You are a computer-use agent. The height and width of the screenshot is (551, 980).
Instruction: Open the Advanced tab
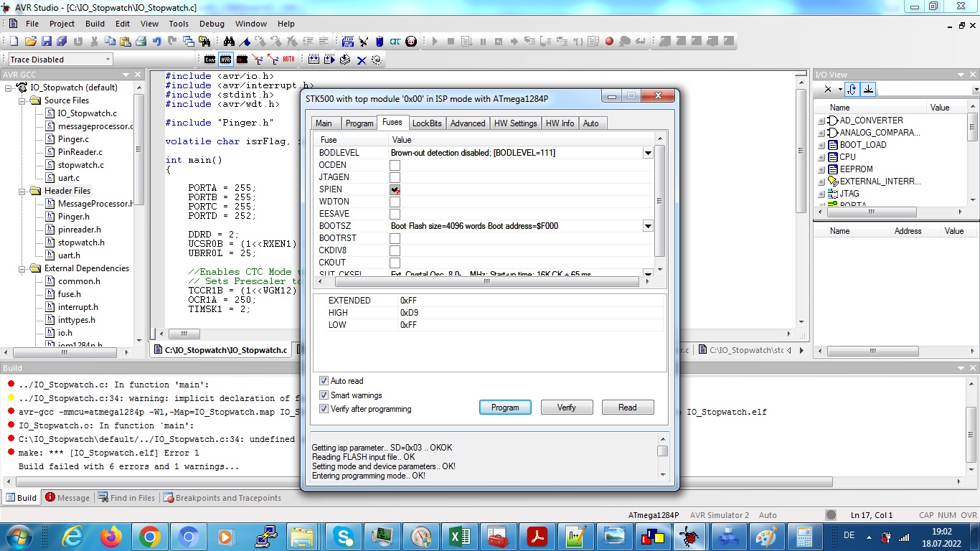468,123
